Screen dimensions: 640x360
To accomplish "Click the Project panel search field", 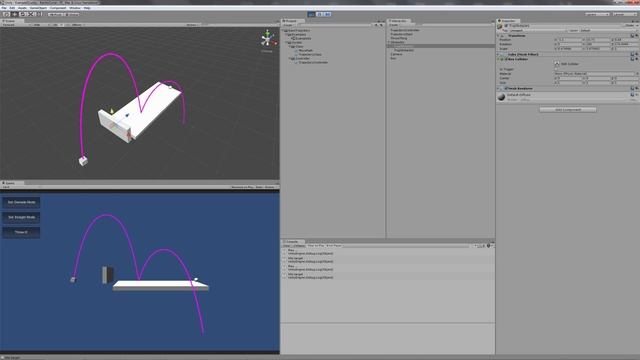I will (x=335, y=25).
